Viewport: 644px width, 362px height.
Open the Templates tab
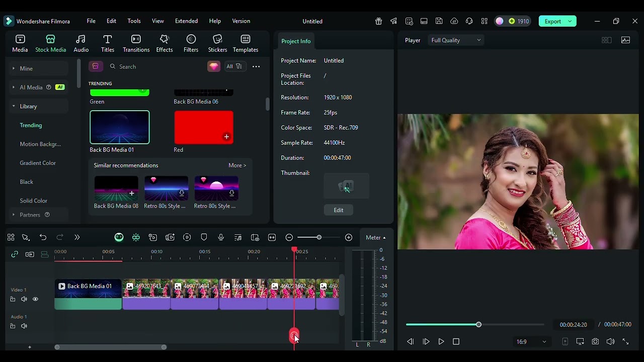click(246, 43)
